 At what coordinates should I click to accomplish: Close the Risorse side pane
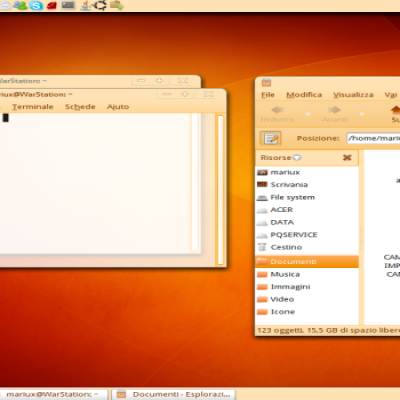[x=347, y=157]
